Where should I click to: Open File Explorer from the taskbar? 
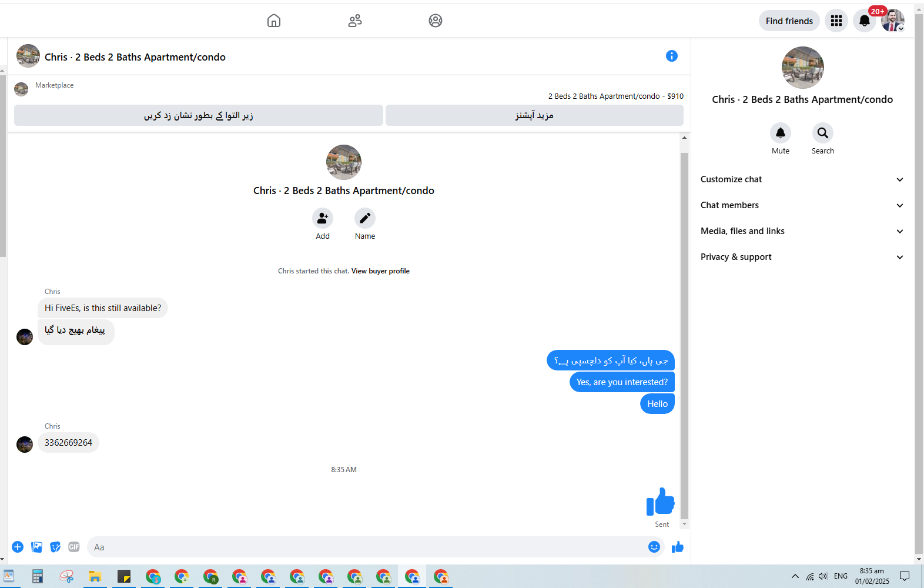(95, 576)
